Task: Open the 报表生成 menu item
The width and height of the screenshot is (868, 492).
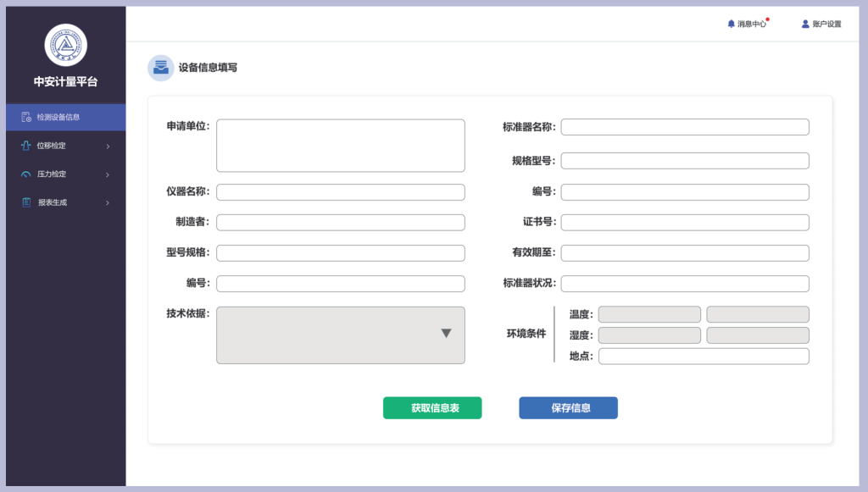Action: (66, 202)
